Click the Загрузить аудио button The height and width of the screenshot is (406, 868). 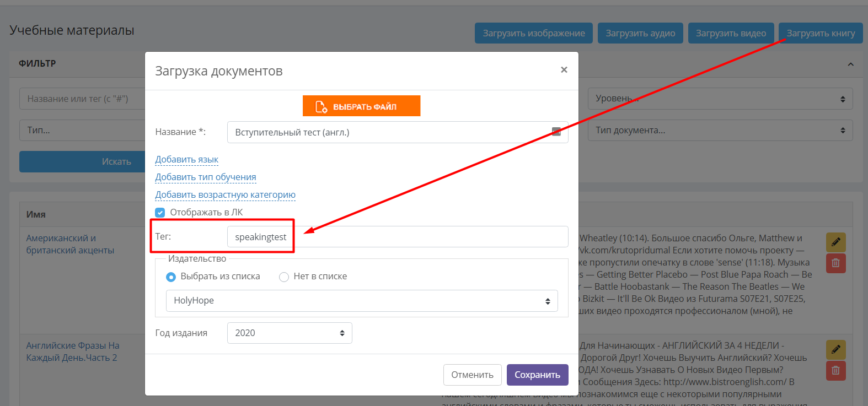640,33
